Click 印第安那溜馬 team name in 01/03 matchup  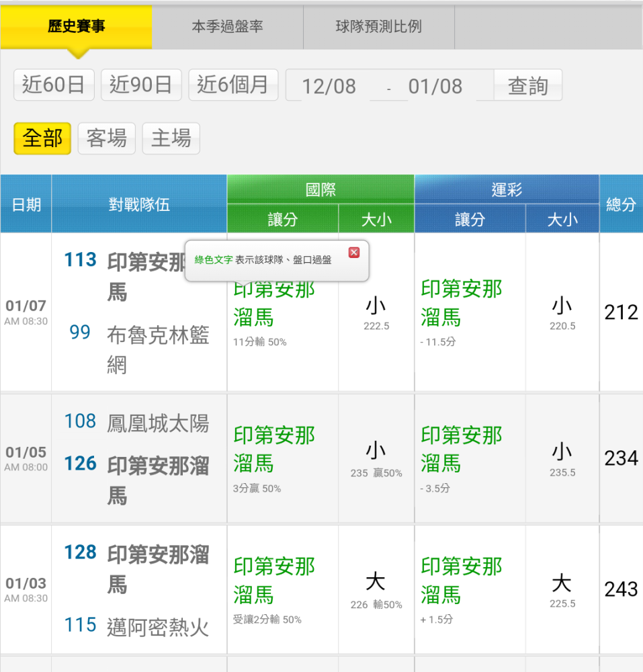tap(158, 569)
